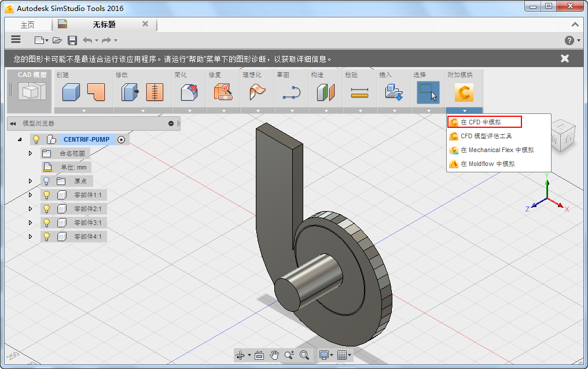Image resolution: width=588 pixels, height=369 pixels.
Task: Expand the 原点 folder node
Action: [30, 181]
